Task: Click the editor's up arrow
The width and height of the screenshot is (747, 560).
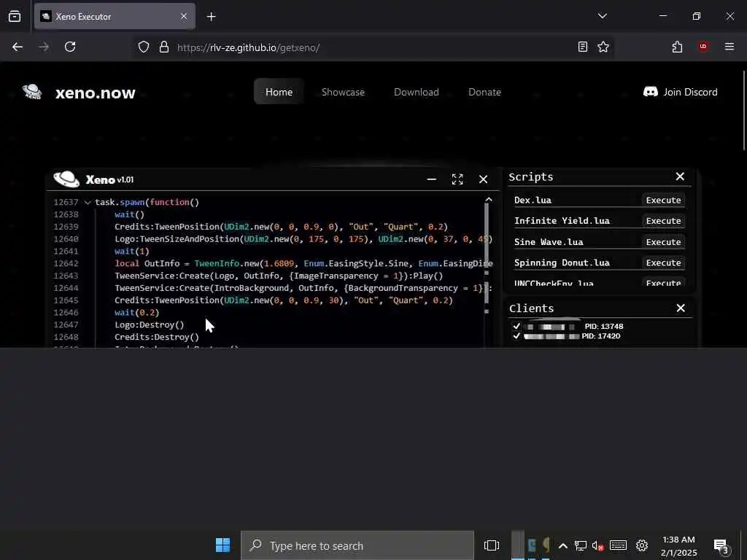Action: [x=488, y=200]
